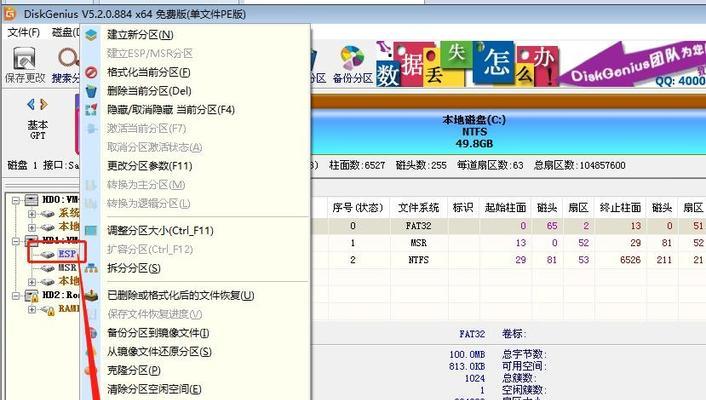Select the ESP partition in tree
This screenshot has width=706, height=400.
click(x=67, y=254)
